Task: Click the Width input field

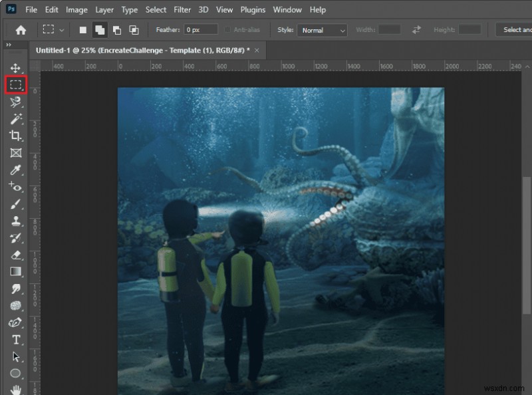Action: point(390,29)
